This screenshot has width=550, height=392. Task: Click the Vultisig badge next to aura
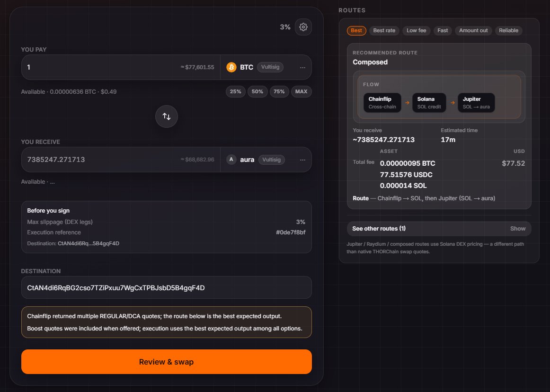tap(272, 160)
